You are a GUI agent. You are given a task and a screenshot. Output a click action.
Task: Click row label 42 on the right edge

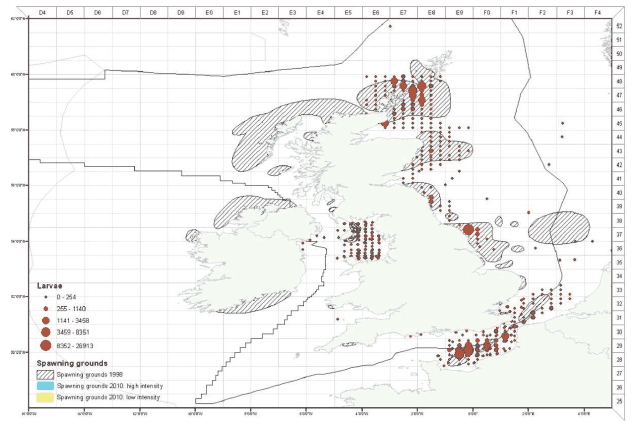pyautogui.click(x=619, y=165)
